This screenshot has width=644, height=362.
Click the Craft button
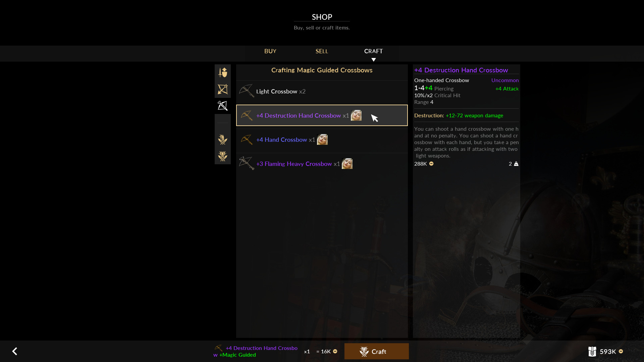[x=376, y=351]
